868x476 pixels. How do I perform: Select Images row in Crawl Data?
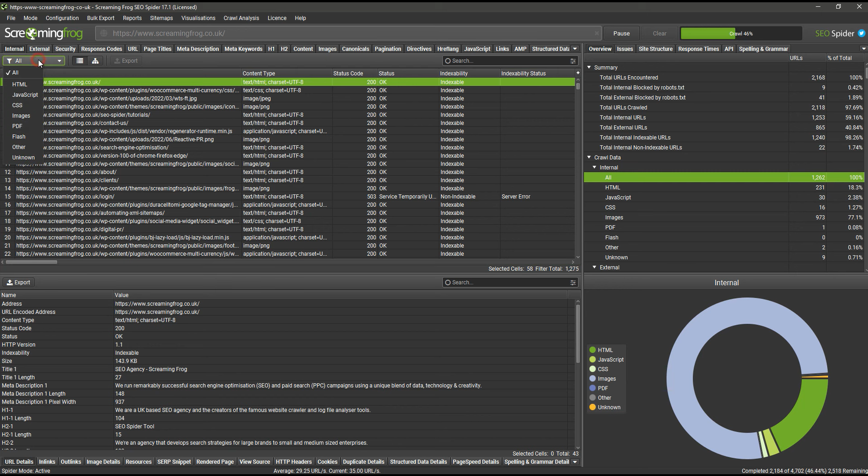click(724, 218)
